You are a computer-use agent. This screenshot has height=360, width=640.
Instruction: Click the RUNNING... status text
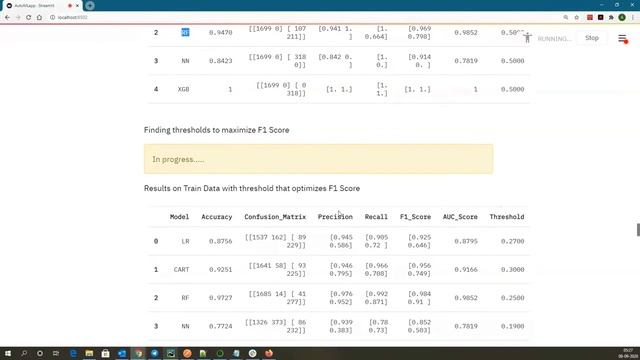554,39
